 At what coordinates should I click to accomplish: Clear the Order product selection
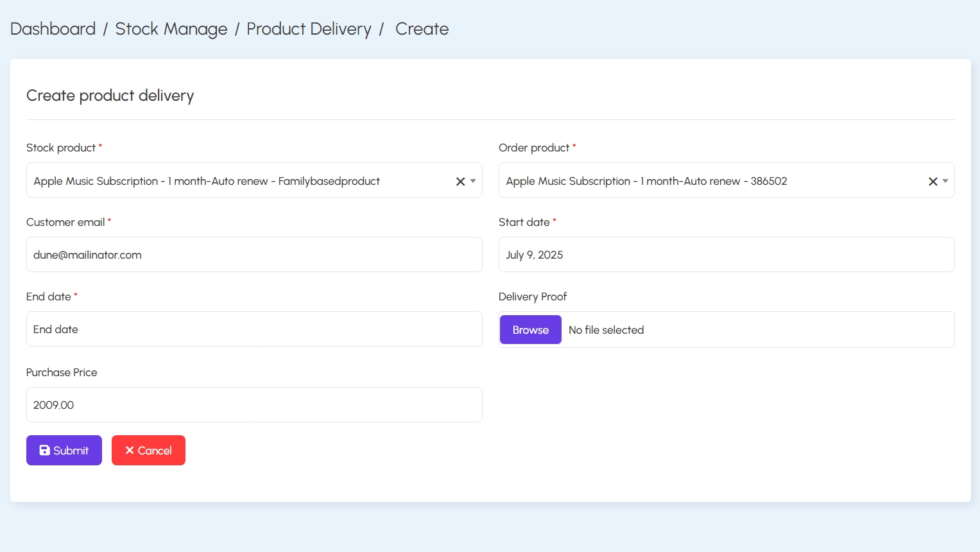(x=933, y=182)
